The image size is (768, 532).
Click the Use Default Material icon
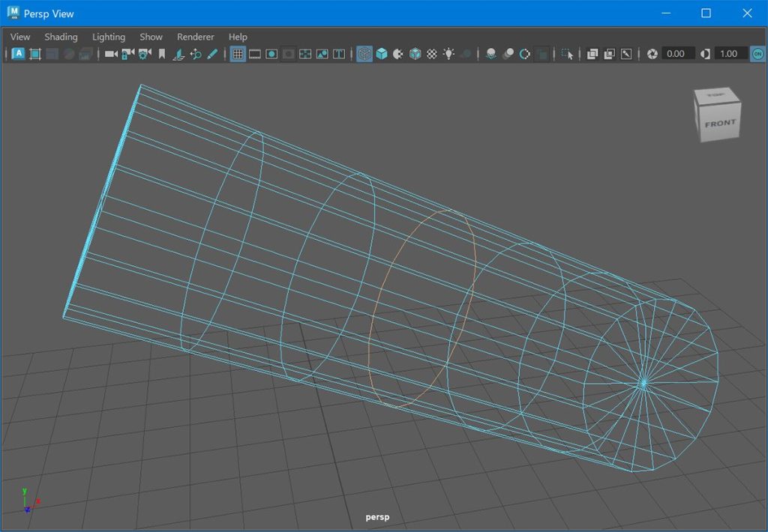(398, 54)
